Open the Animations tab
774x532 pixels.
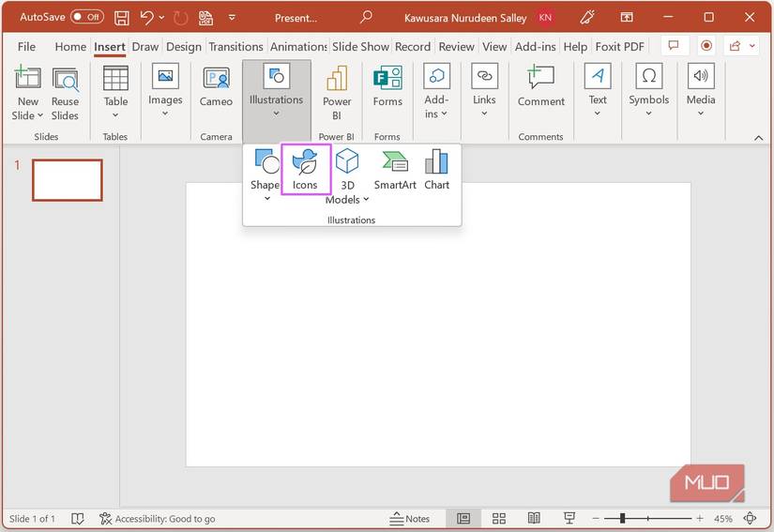298,46
